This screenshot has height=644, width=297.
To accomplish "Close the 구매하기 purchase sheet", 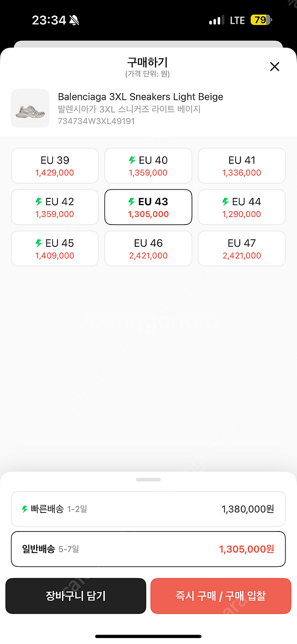I will coord(274,67).
